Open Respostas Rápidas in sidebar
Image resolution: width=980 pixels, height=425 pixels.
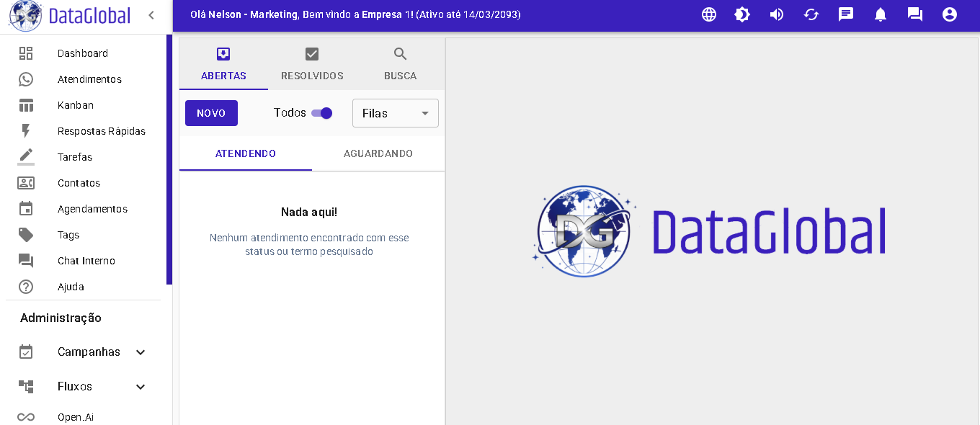pyautogui.click(x=101, y=131)
